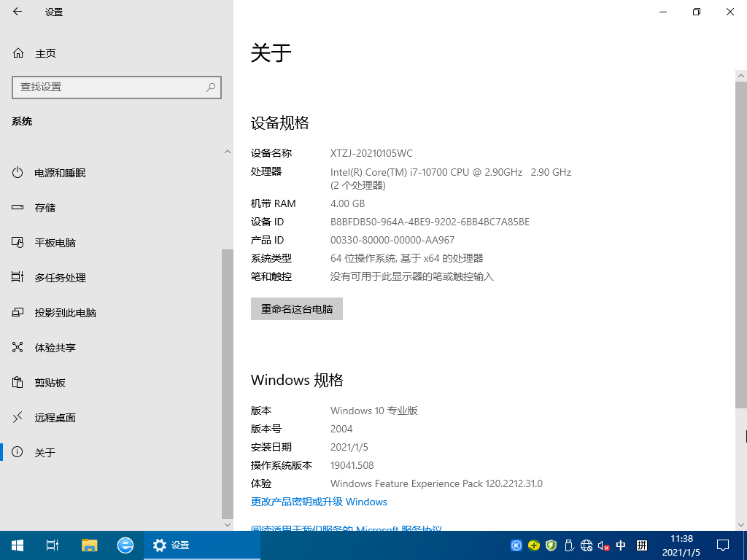Click the storage drive icon

tap(18, 208)
